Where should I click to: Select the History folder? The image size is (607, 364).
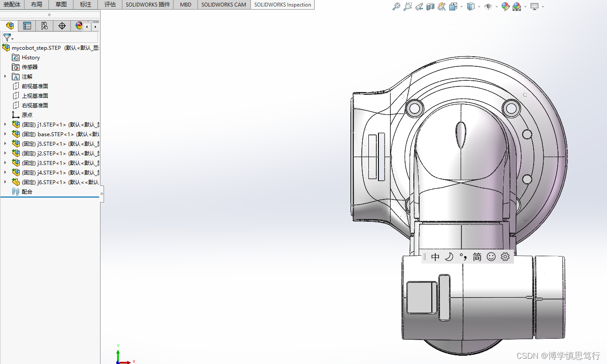[x=26, y=57]
